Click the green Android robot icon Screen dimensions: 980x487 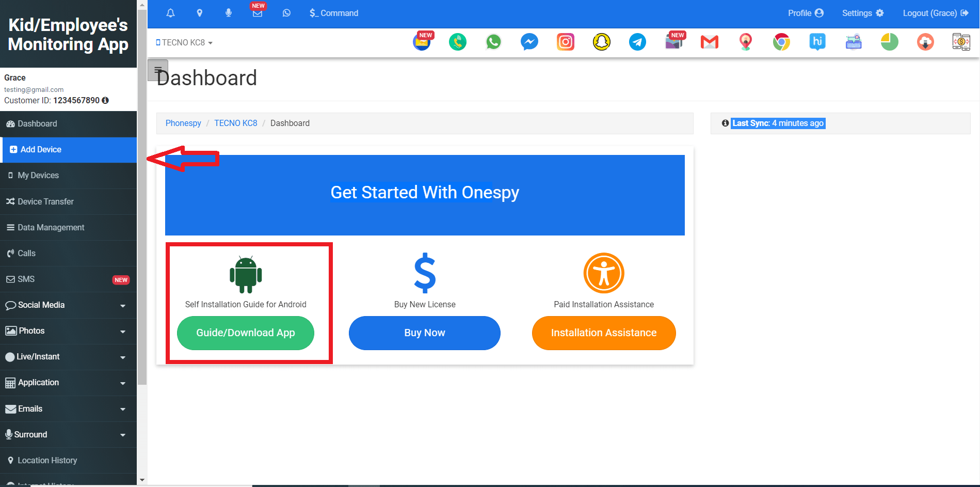click(246, 274)
